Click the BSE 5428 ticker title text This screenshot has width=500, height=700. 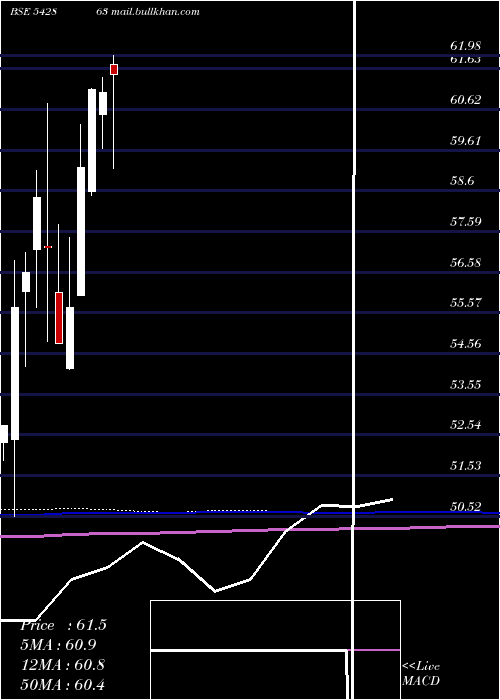point(35,12)
